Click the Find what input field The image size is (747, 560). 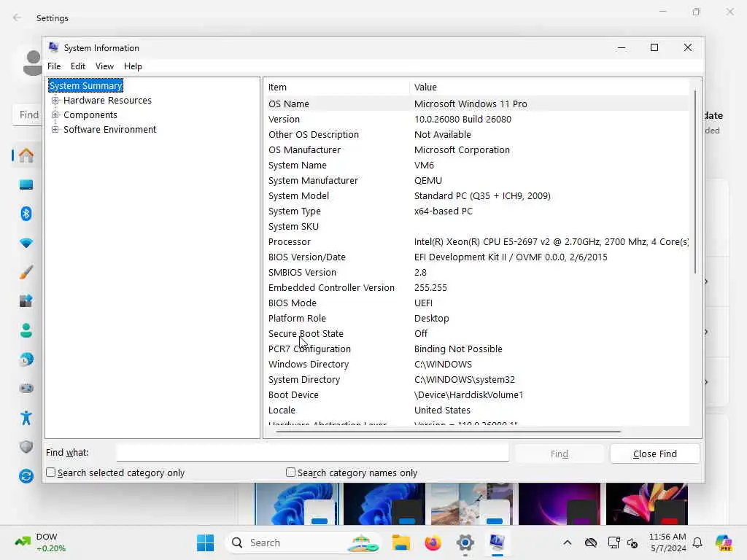tap(312, 452)
